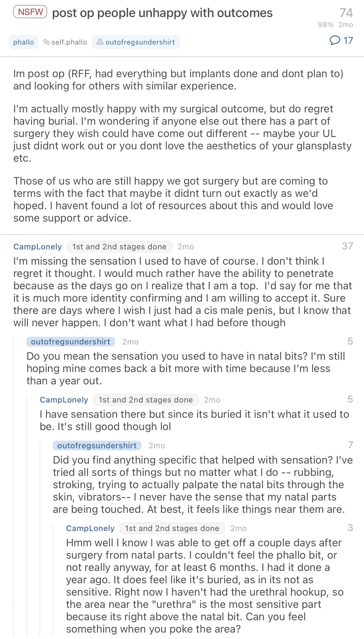Open CampLonely's profile from the top comment

point(38,247)
